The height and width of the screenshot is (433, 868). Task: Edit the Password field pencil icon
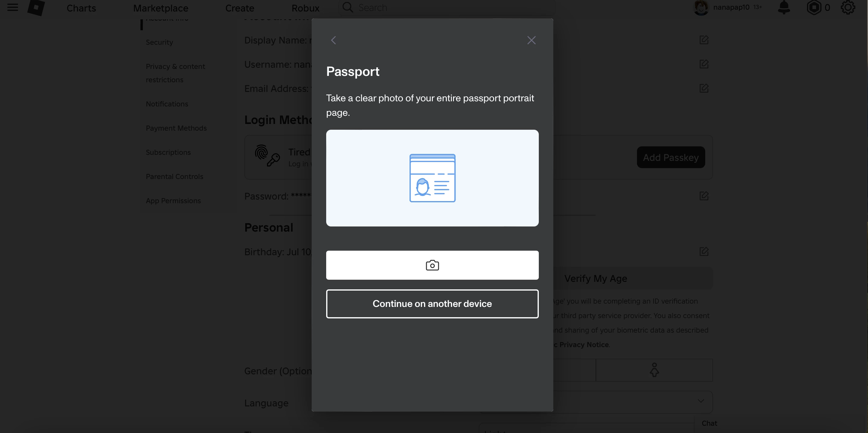[704, 196]
